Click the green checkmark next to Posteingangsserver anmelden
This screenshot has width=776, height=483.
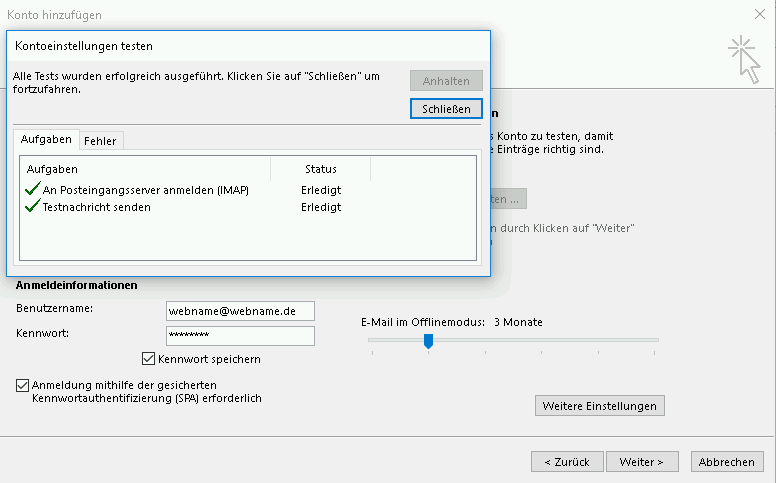pos(32,189)
